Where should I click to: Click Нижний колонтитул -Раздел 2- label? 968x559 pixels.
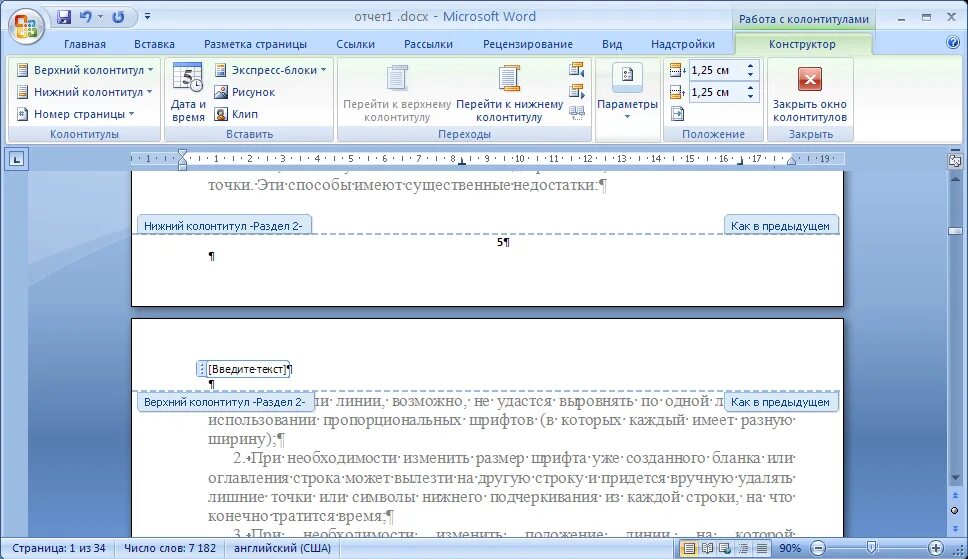[x=223, y=225]
